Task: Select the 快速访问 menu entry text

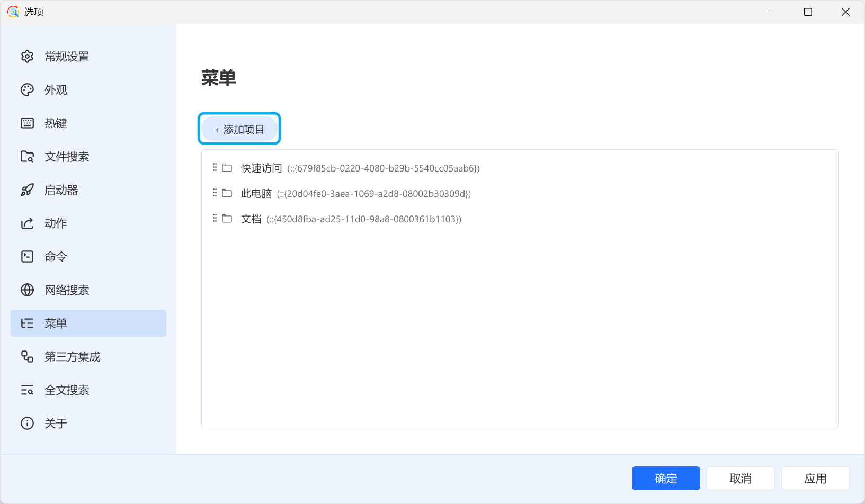Action: pos(262,168)
